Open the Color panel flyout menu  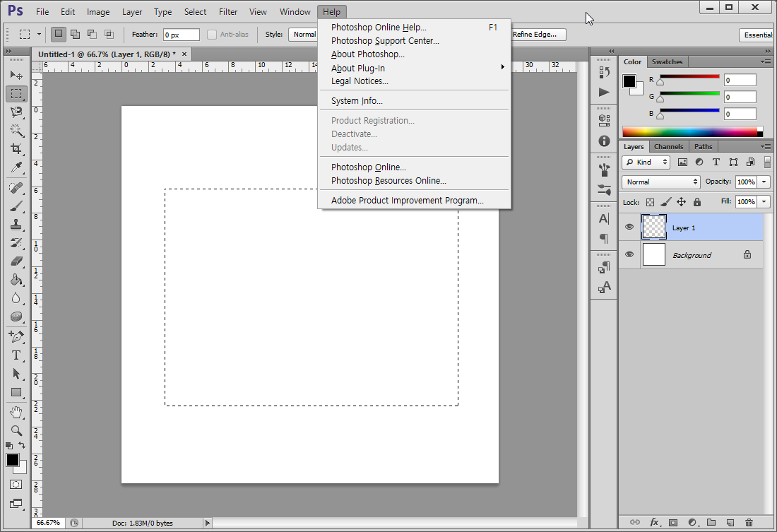coord(766,62)
